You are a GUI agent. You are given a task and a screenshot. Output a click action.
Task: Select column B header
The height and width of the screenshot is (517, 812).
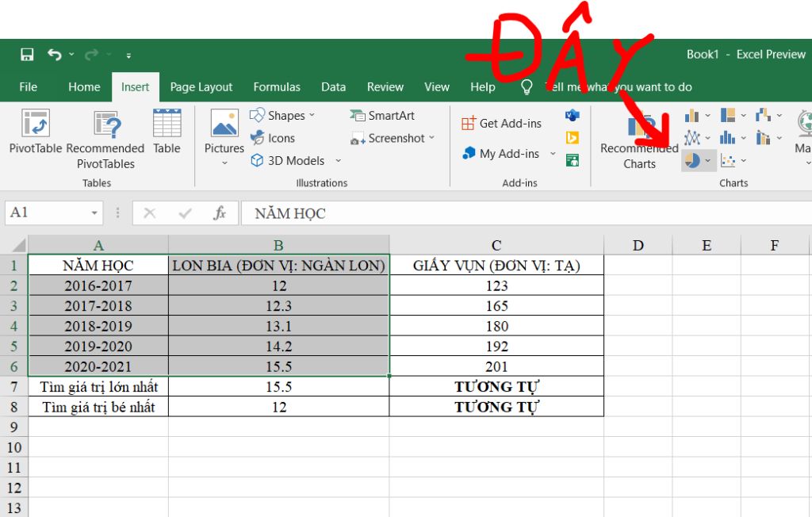(x=278, y=244)
